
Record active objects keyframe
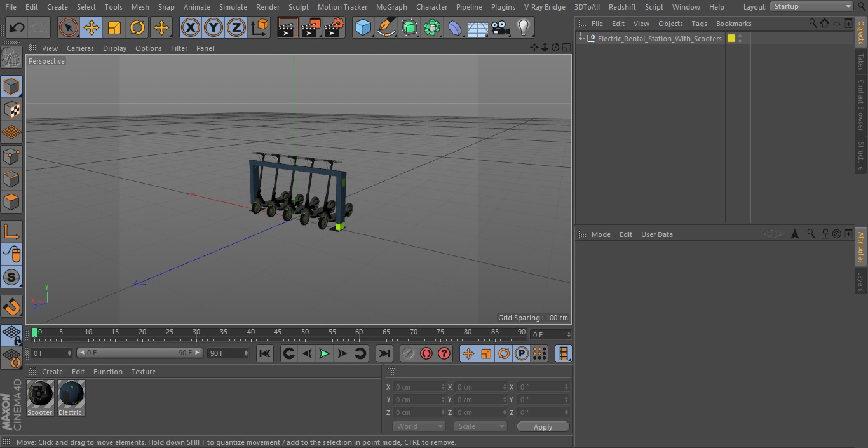(x=409, y=353)
